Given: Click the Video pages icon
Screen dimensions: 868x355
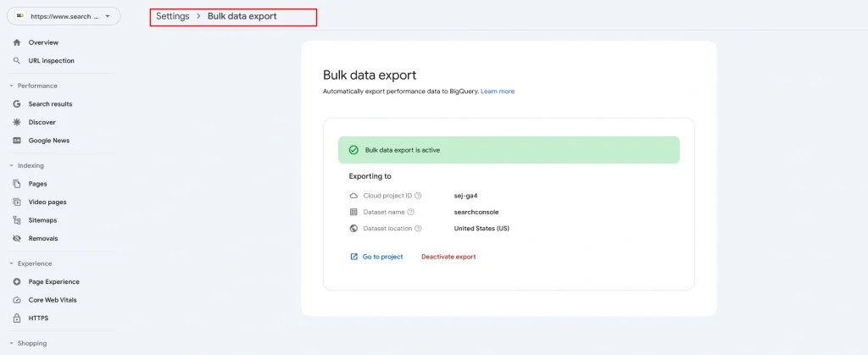Looking at the screenshot, I should pos(17,202).
